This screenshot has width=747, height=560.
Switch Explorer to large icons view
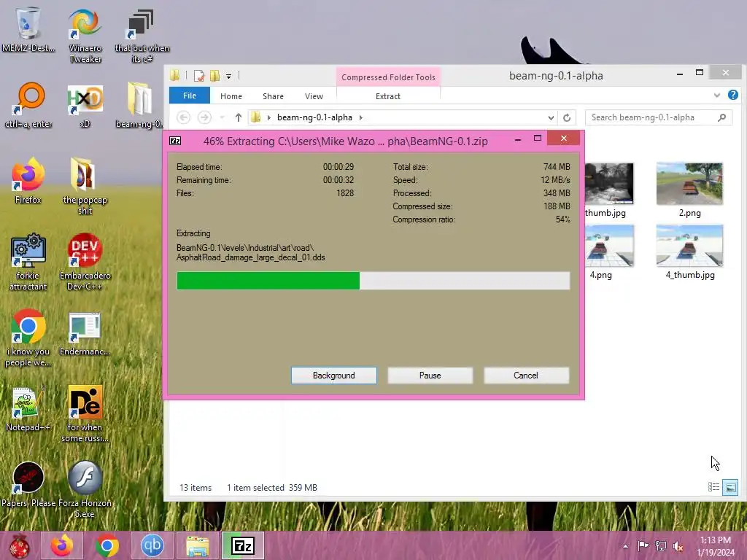[730, 487]
